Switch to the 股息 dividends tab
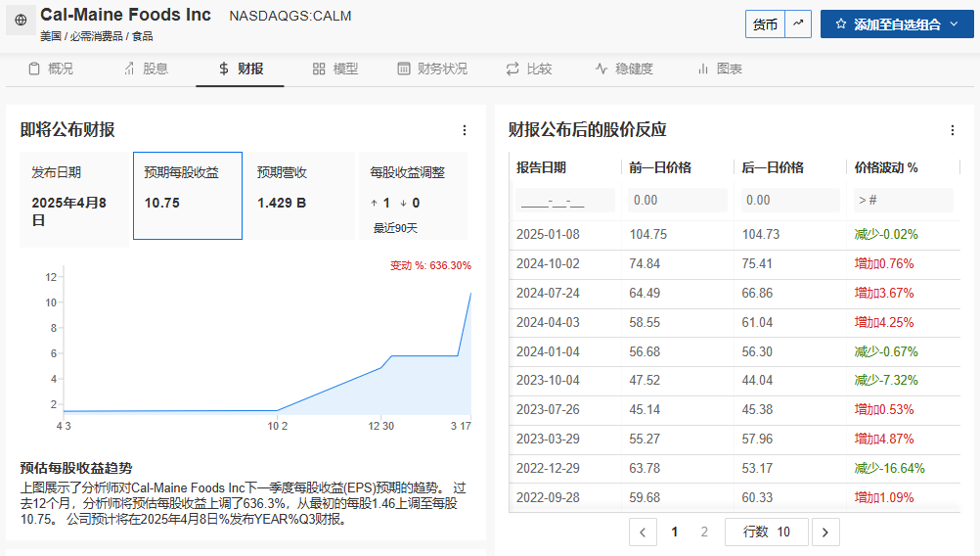Screen dimensions: 980x556 [146, 69]
